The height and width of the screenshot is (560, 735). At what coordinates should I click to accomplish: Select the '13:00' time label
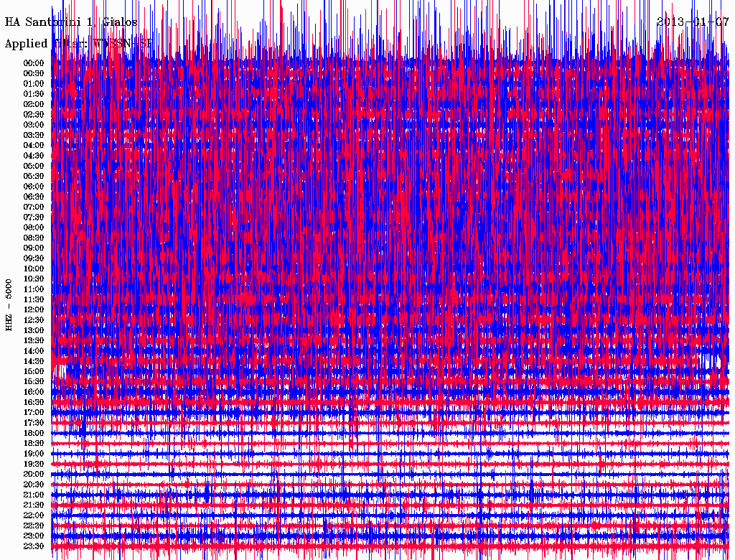pyautogui.click(x=34, y=331)
